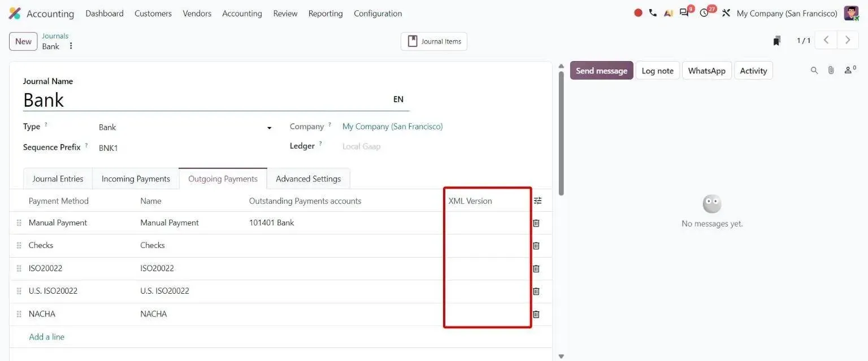Open the Journal Items smart button
Viewport: 868px width, 361px height.
tap(434, 41)
